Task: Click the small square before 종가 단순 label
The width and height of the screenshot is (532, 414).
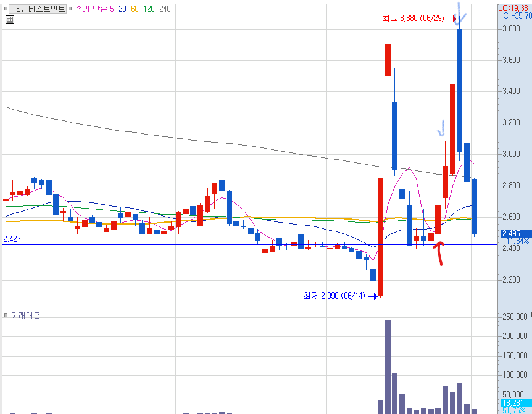Action: coord(70,9)
